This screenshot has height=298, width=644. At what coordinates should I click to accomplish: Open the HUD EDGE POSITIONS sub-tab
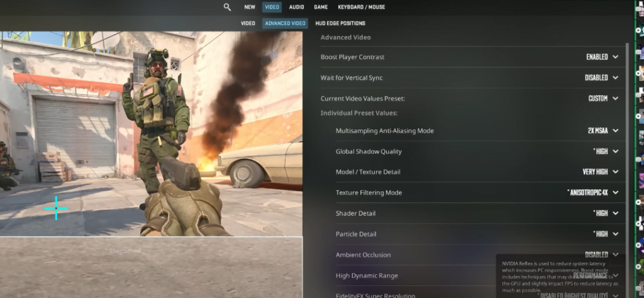point(340,23)
